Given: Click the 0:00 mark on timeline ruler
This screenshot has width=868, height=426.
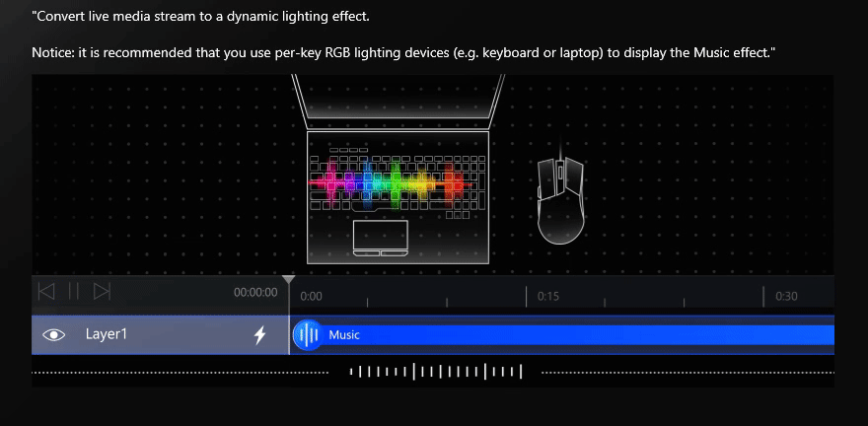Looking at the screenshot, I should point(311,296).
